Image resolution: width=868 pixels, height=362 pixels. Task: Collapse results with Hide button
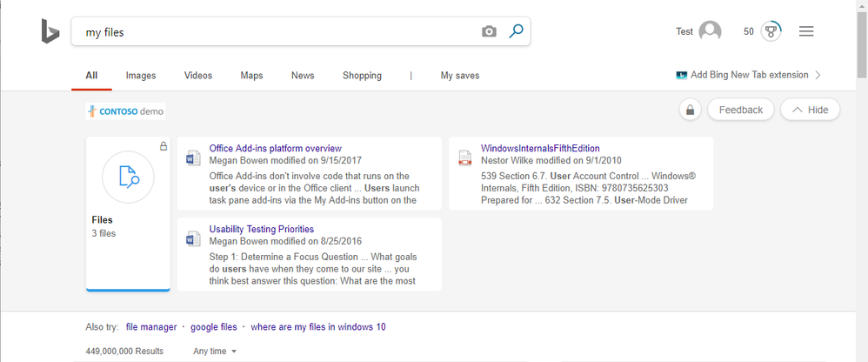pyautogui.click(x=810, y=110)
